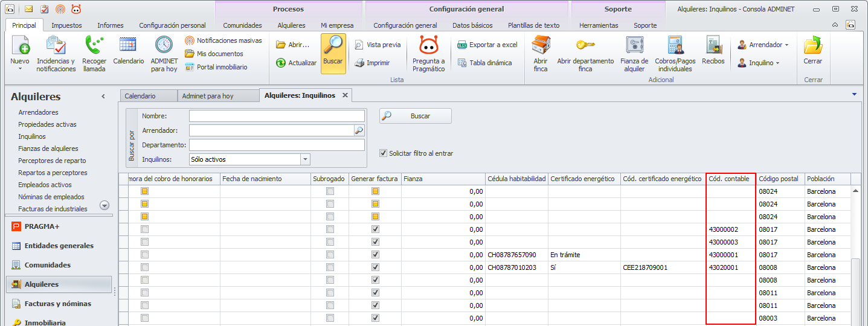The height and width of the screenshot is (326, 868).
Task: Toggle Solicitar filtro al entrar checkbox
Action: pyautogui.click(x=383, y=153)
